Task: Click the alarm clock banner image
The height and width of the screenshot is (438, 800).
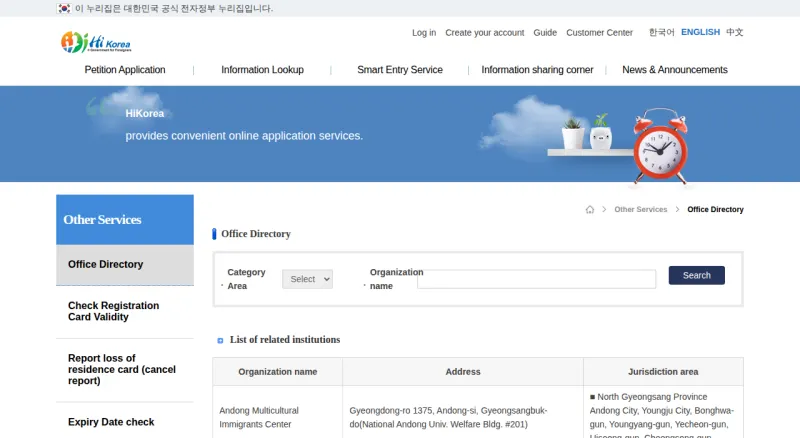Action: [x=661, y=147]
